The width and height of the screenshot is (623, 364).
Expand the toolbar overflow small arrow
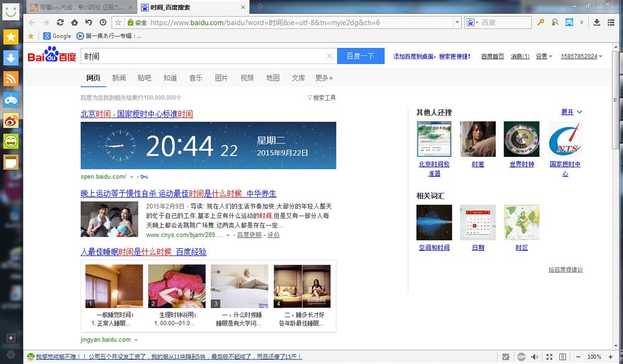(582, 22)
